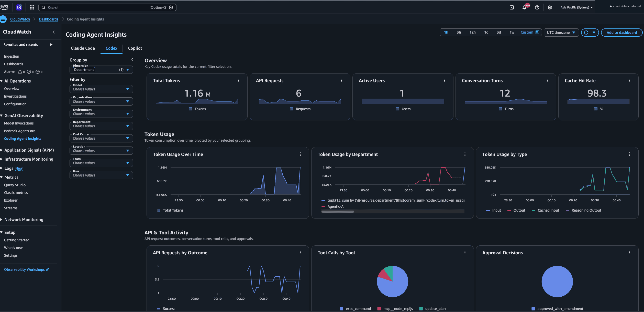Click the dashboard refresh icon

point(586,33)
